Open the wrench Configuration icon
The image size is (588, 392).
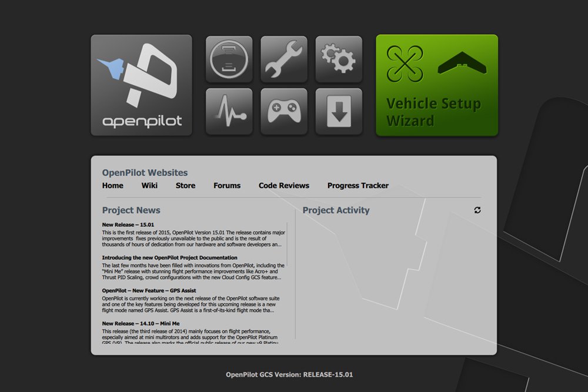point(284,59)
